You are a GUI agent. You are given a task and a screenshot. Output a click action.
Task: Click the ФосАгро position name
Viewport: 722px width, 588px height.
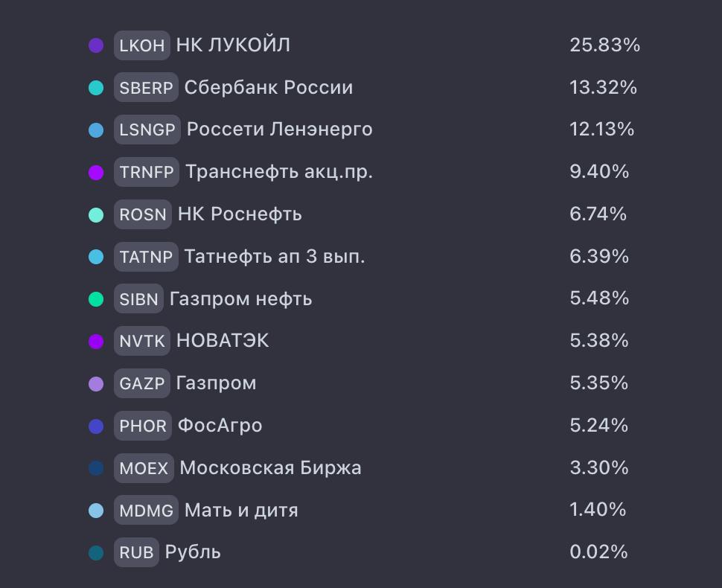coord(220,426)
